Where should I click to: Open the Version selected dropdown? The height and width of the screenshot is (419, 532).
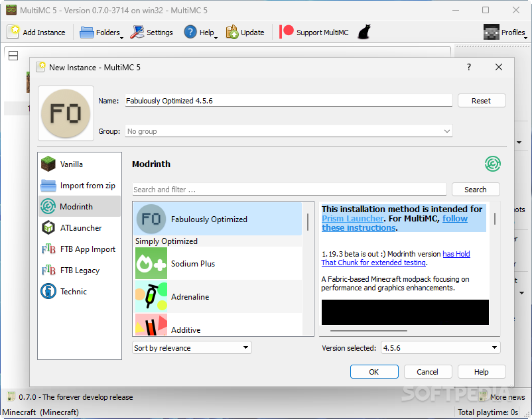pos(440,348)
